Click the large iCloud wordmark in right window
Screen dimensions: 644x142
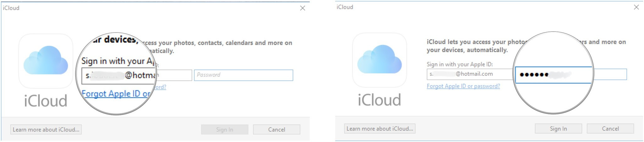(379, 100)
